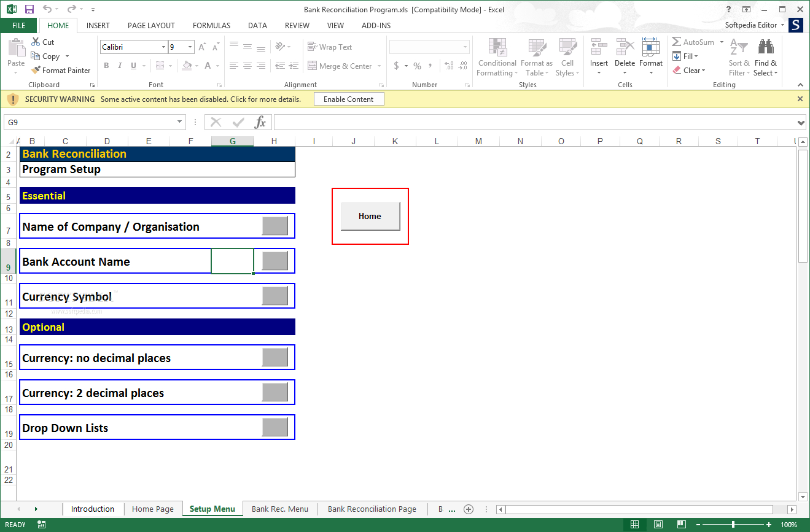The width and height of the screenshot is (810, 532).
Task: Click the Format Painter icon
Action: point(36,71)
